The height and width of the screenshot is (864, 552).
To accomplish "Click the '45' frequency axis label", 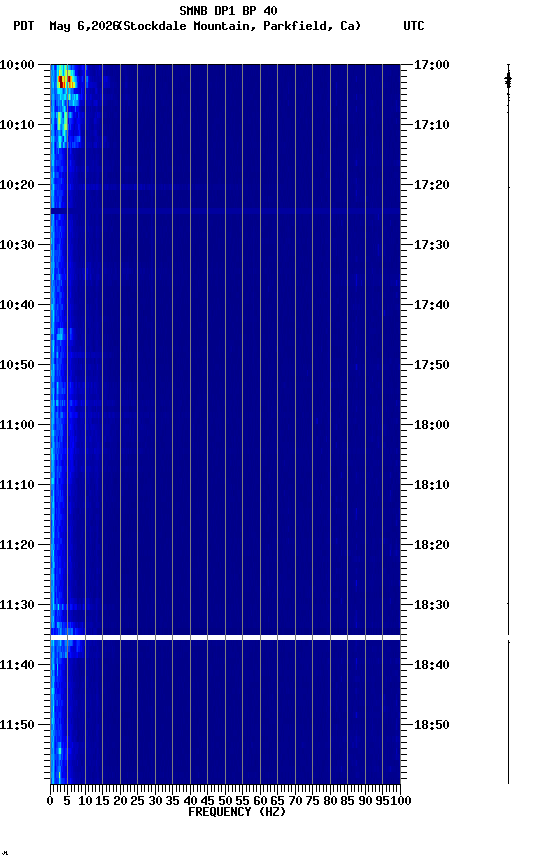I will (208, 802).
